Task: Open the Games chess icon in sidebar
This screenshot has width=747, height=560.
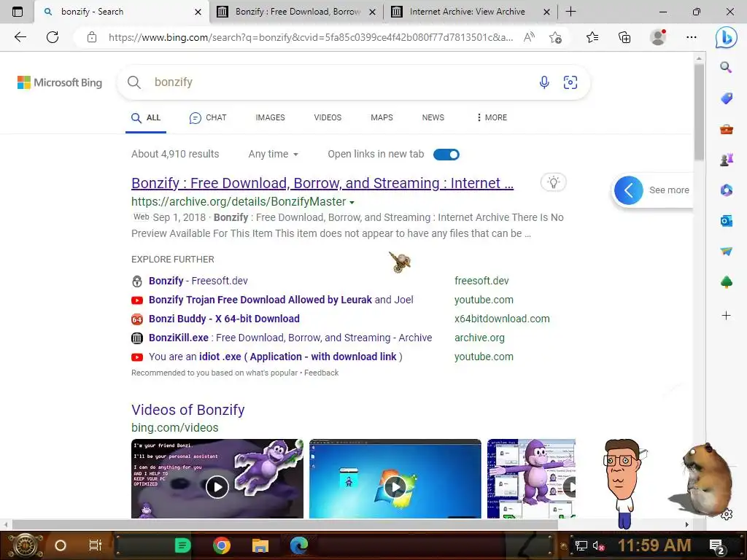Action: coord(726,160)
